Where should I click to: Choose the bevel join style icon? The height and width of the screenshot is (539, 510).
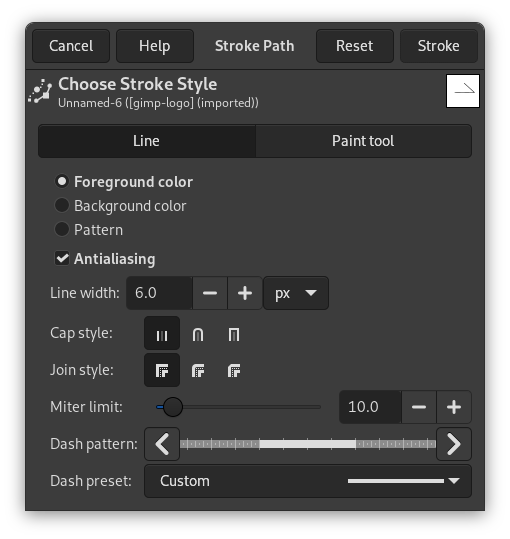click(234, 371)
